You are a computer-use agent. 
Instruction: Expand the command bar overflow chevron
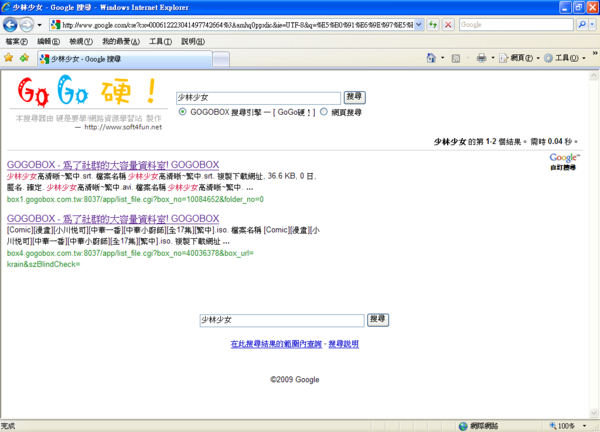[595, 54]
